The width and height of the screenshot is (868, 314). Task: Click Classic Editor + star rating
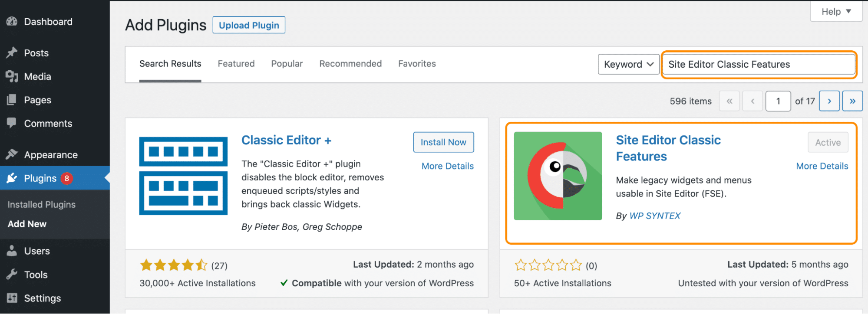pyautogui.click(x=174, y=265)
